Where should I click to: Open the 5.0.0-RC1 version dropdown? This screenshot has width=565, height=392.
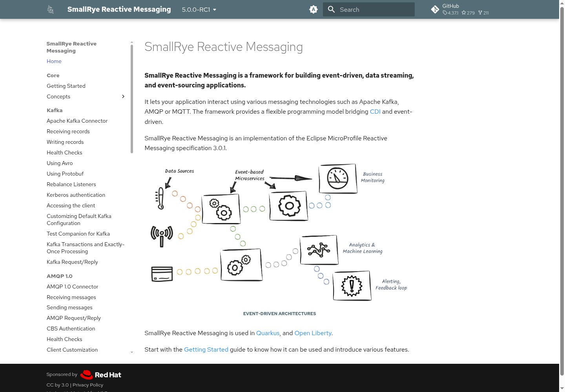pos(199,9)
